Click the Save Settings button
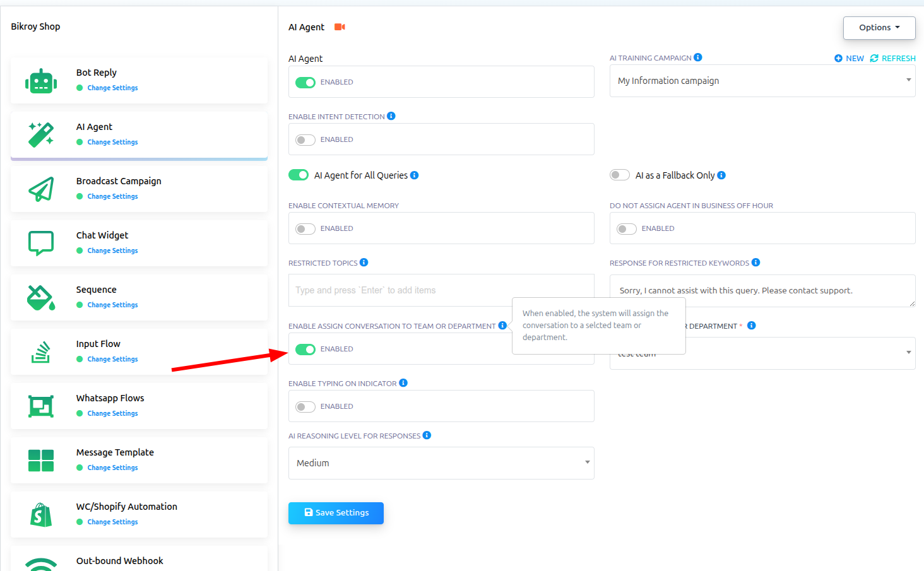The width and height of the screenshot is (924, 571). [x=336, y=513]
